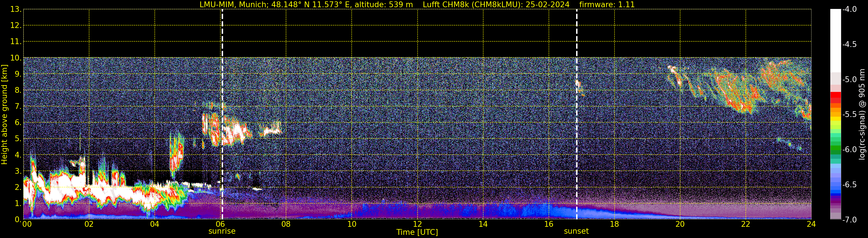The height and width of the screenshot is (238, 868).
Task: Click the colorbar tick label '-5.0'
Action: point(849,80)
